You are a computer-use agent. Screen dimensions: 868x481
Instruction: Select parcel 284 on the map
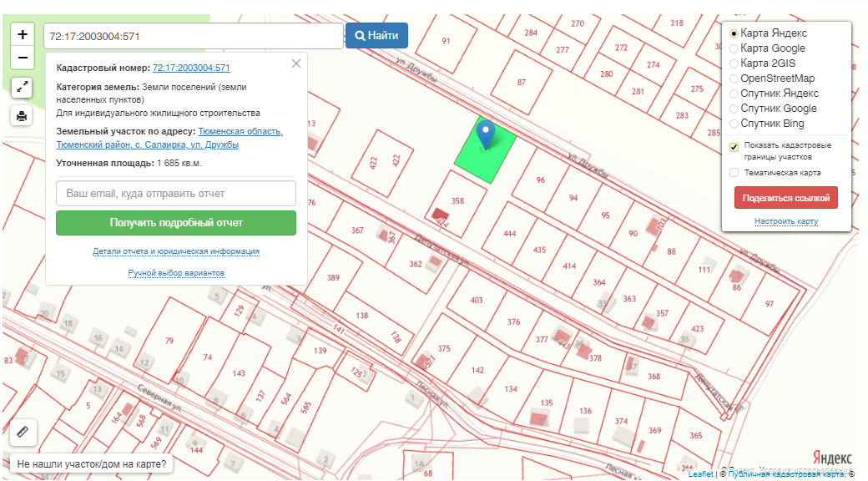click(530, 33)
